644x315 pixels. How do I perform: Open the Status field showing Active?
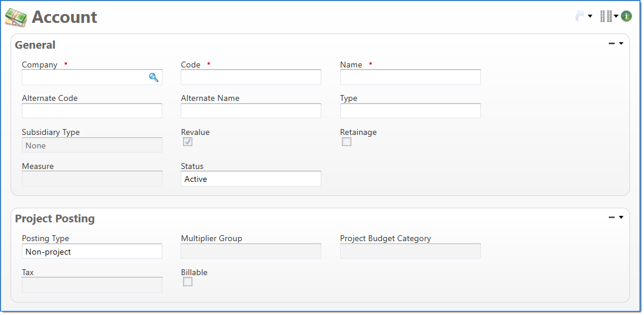coord(250,179)
